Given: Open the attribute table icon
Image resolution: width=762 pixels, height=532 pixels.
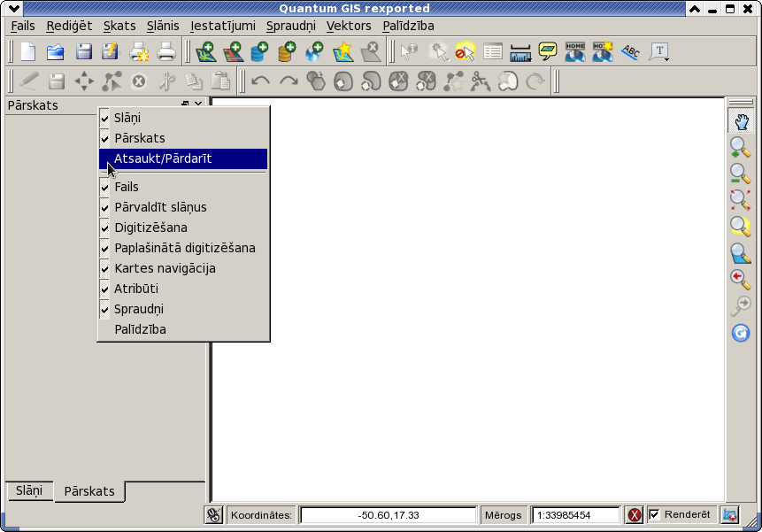Looking at the screenshot, I should tap(493, 51).
